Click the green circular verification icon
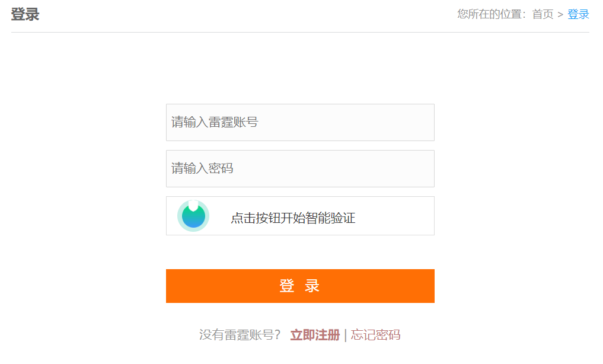 click(193, 216)
